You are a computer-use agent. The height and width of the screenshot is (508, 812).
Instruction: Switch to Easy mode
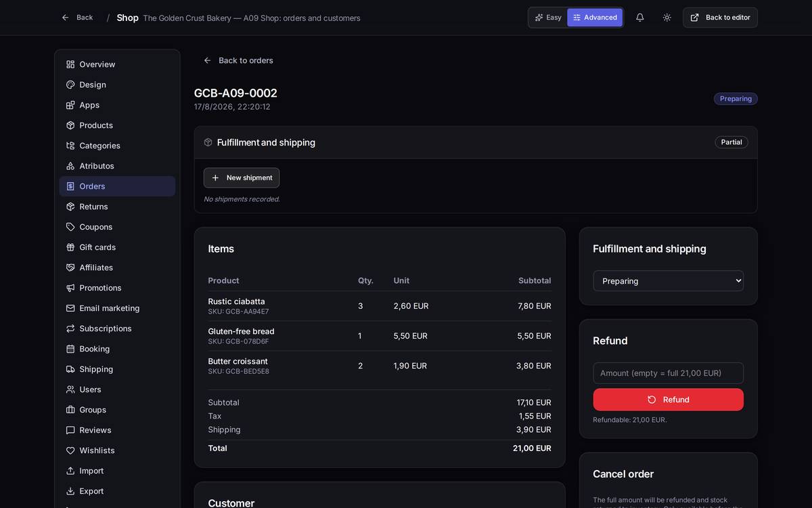548,18
